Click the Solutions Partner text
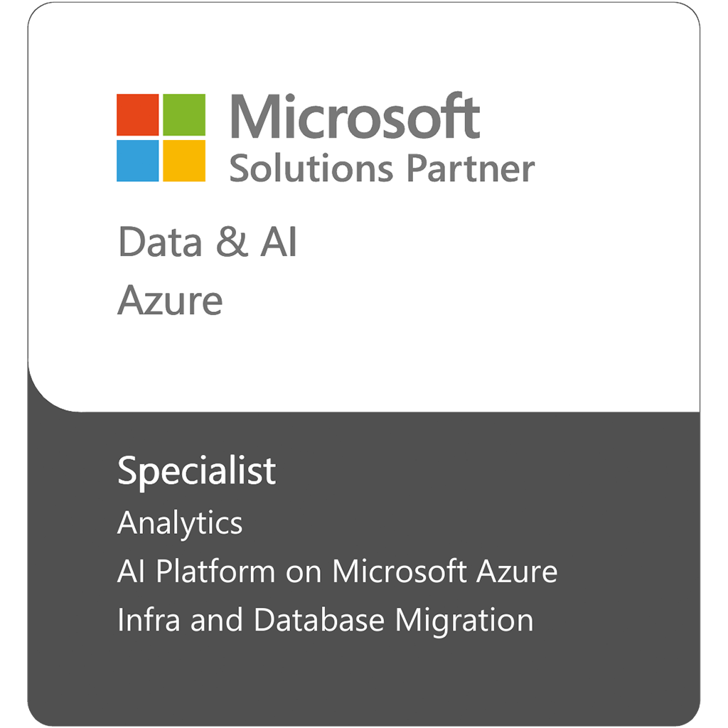Image resolution: width=728 pixels, height=728 pixels. click(x=382, y=168)
